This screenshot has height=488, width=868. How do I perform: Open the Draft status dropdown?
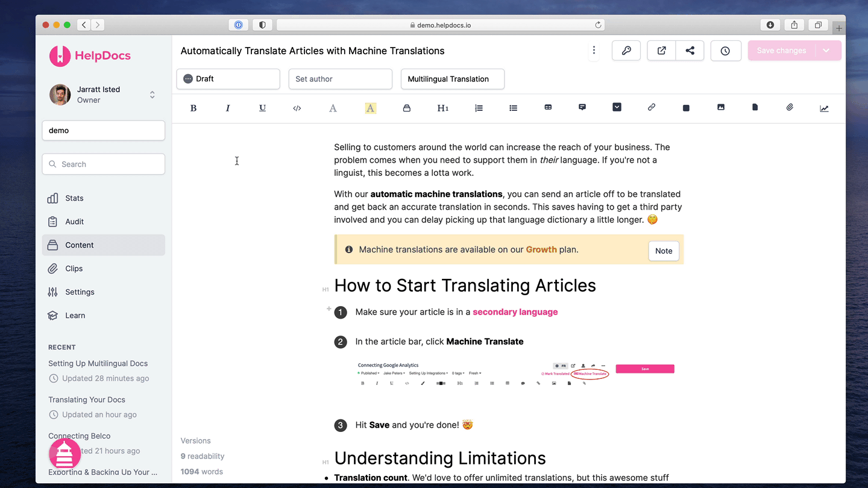[x=228, y=79]
